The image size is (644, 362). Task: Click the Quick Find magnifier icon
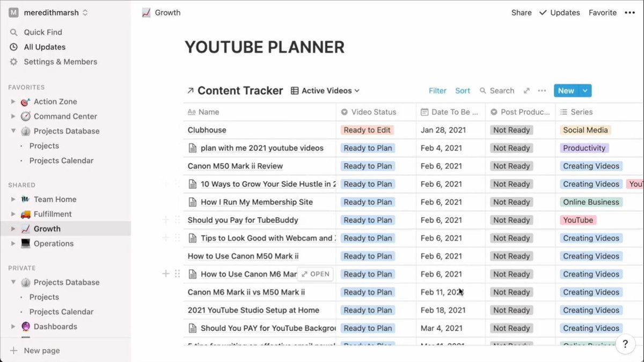[x=13, y=32]
